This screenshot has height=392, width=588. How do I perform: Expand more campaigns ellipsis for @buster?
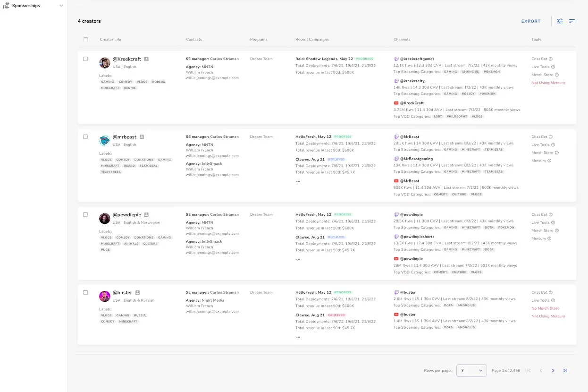(298, 337)
